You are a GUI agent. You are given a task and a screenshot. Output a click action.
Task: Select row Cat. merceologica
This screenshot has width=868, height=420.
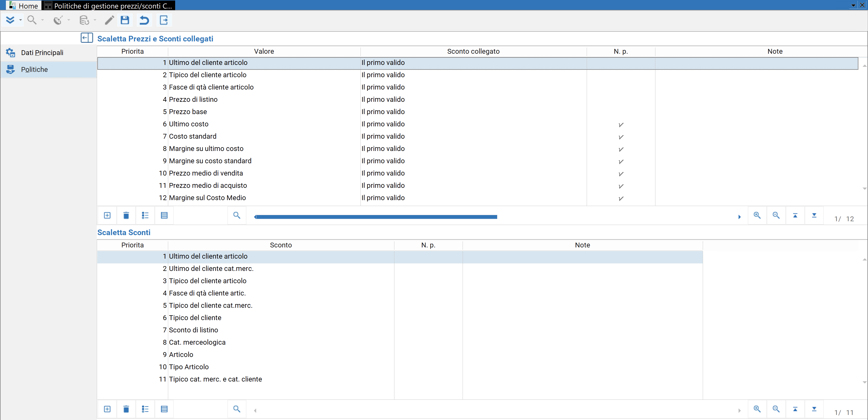coord(400,342)
